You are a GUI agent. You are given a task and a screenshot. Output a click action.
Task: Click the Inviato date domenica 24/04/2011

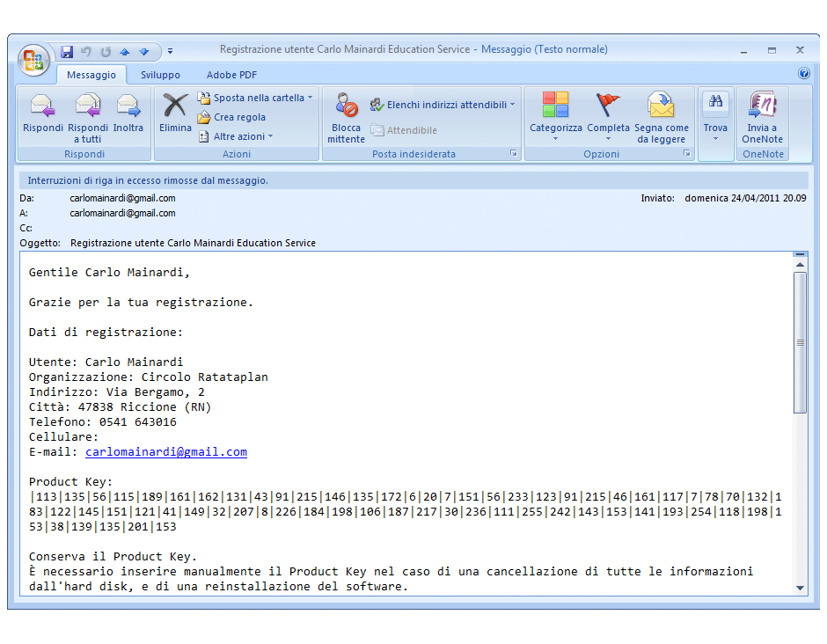click(745, 198)
